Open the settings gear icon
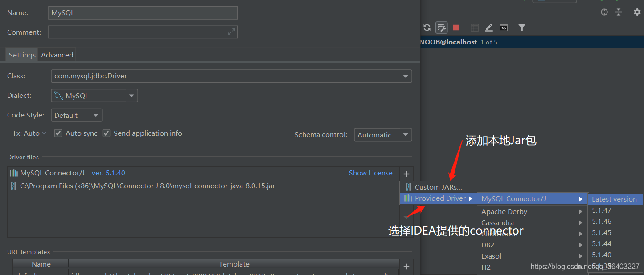 (x=637, y=12)
